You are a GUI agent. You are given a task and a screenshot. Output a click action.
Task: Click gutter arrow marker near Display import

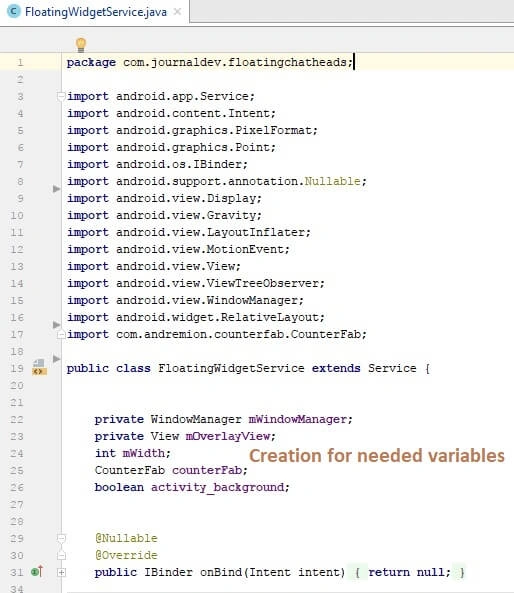pos(56,189)
